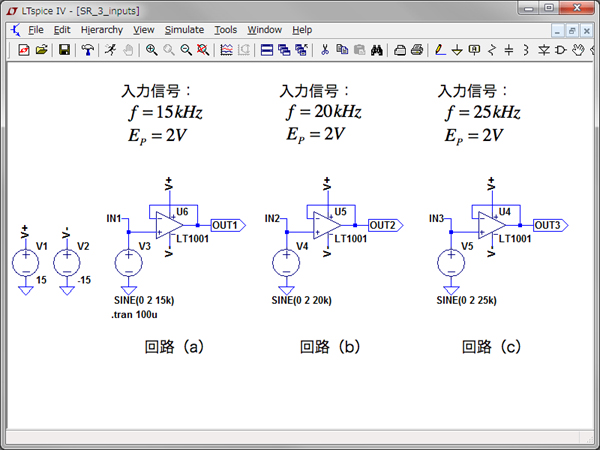Select the Cut scissors tool
The height and width of the screenshot is (450, 600).
pyautogui.click(x=324, y=49)
